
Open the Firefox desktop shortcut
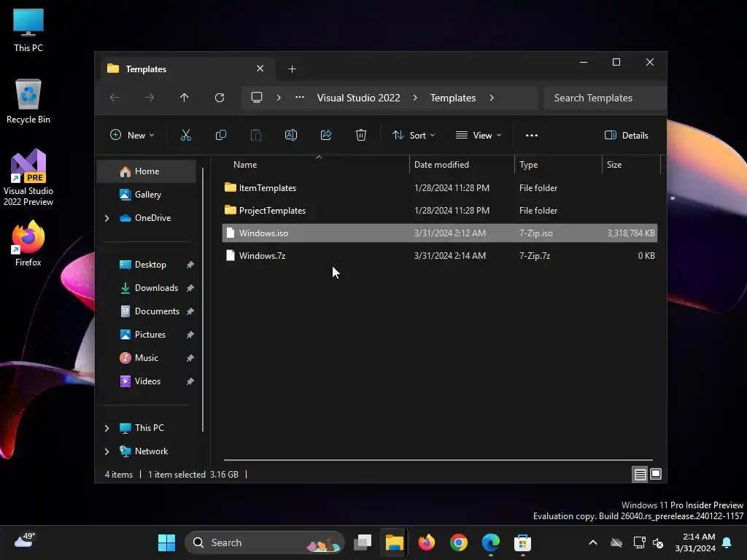[28, 244]
